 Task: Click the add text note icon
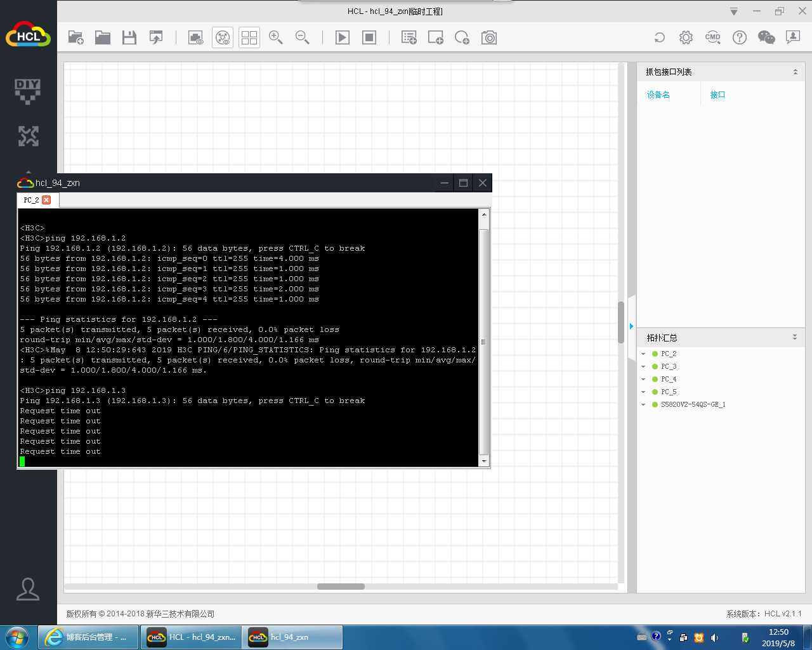pyautogui.click(x=409, y=38)
